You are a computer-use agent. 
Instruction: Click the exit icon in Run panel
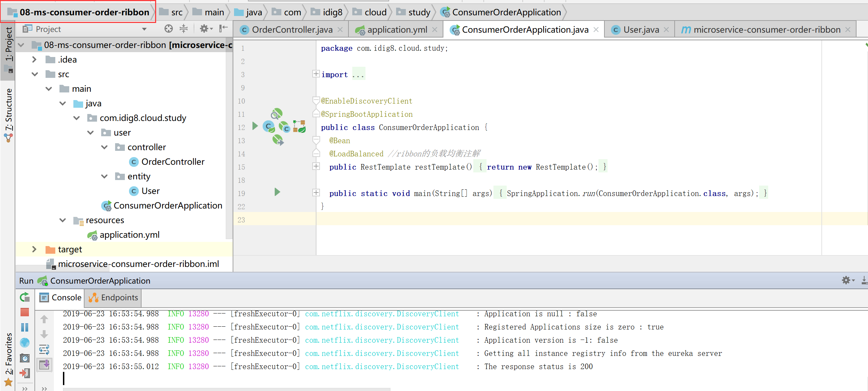click(25, 373)
